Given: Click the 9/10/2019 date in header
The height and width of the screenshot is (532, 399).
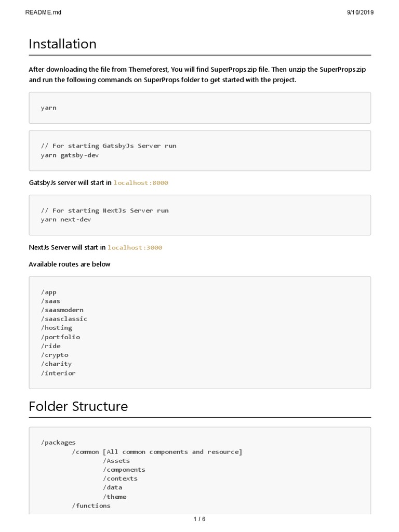Looking at the screenshot, I should pos(360,12).
